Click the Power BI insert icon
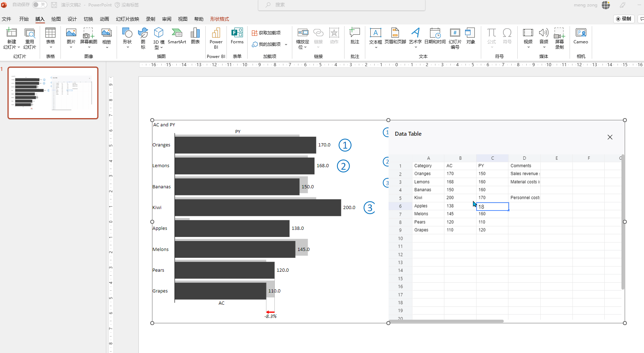 216,37
